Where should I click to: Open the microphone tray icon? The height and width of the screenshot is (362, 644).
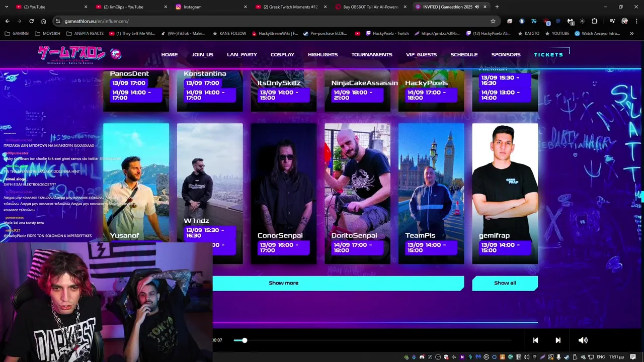pyautogui.click(x=558, y=357)
